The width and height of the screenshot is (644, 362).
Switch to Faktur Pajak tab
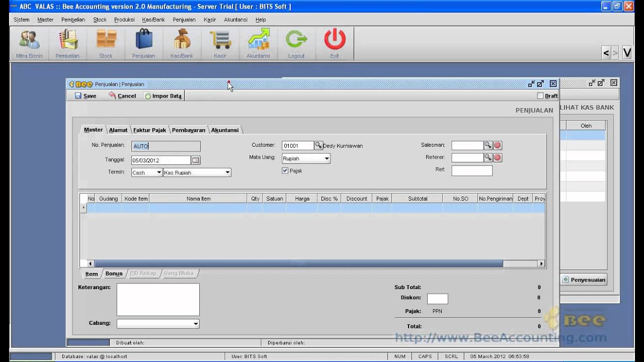pyautogui.click(x=149, y=130)
